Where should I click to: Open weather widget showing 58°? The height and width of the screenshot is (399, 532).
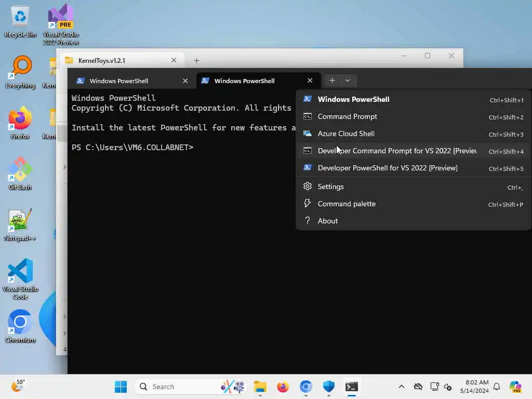(x=18, y=386)
